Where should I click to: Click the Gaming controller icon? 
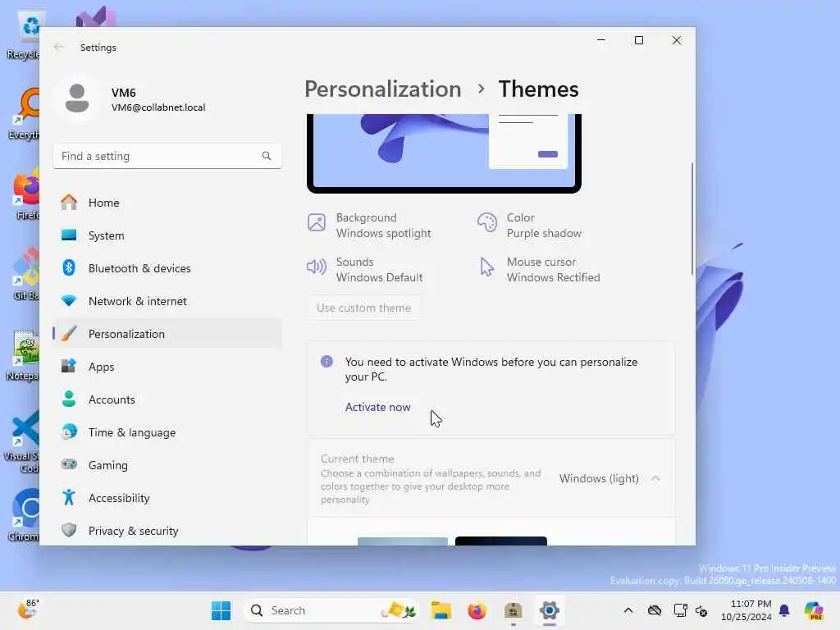[x=69, y=464]
